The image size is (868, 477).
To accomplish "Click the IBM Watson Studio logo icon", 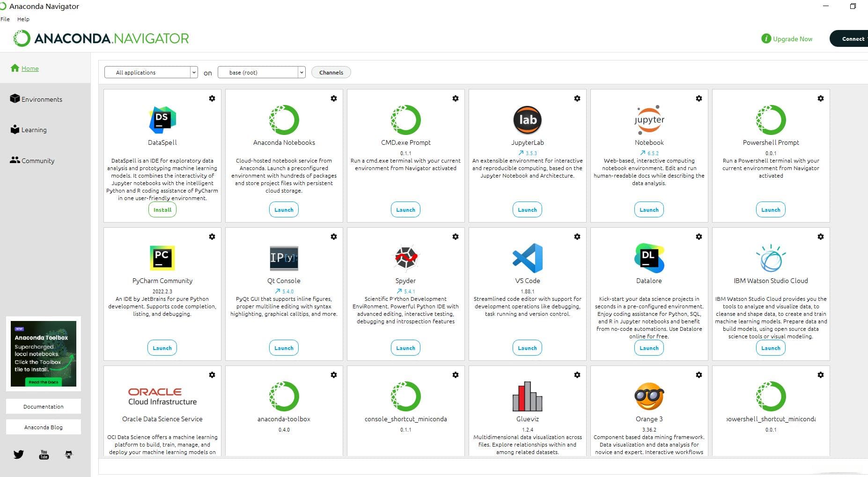I will tap(771, 258).
